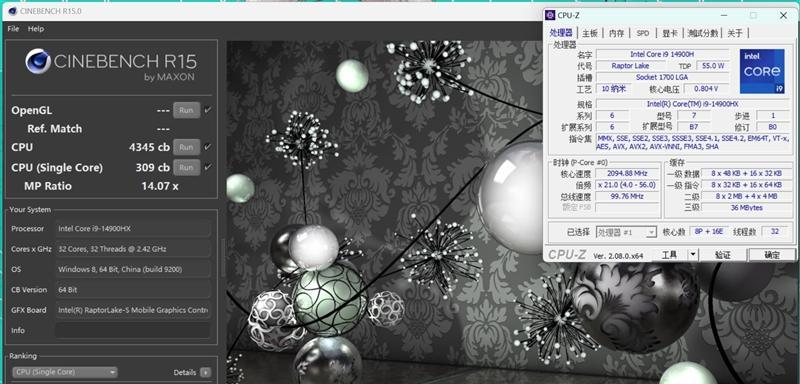Screen dimensions: 800x384
Task: Click the Info text field
Action: pos(133,330)
